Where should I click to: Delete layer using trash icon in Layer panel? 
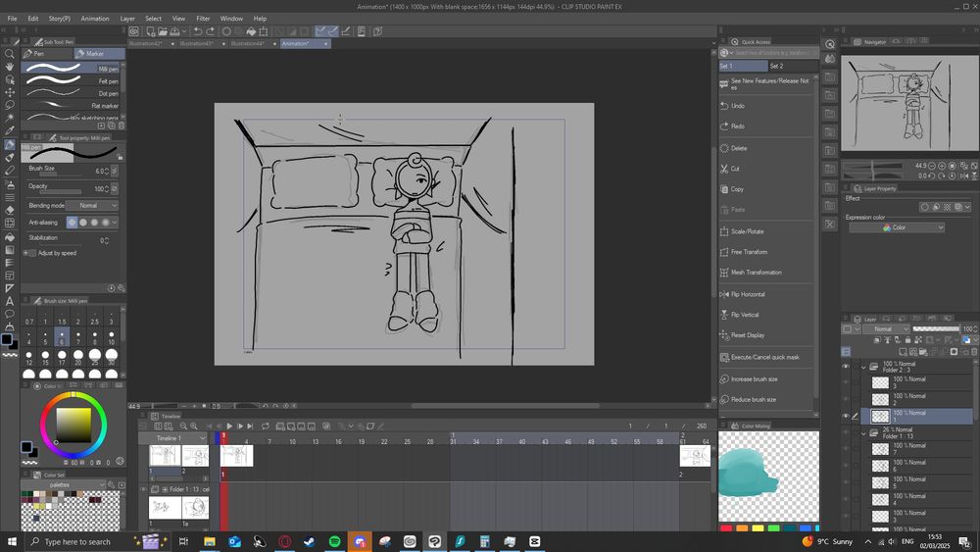tap(974, 352)
